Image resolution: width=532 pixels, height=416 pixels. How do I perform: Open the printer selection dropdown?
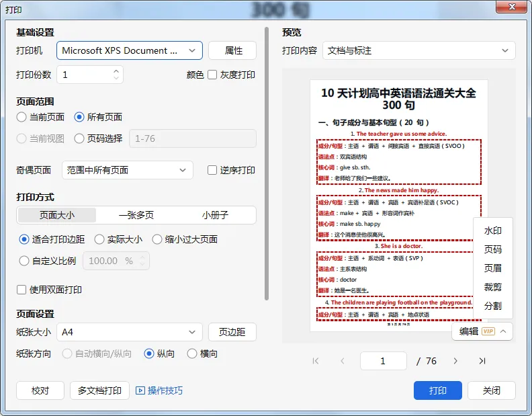tap(130, 50)
